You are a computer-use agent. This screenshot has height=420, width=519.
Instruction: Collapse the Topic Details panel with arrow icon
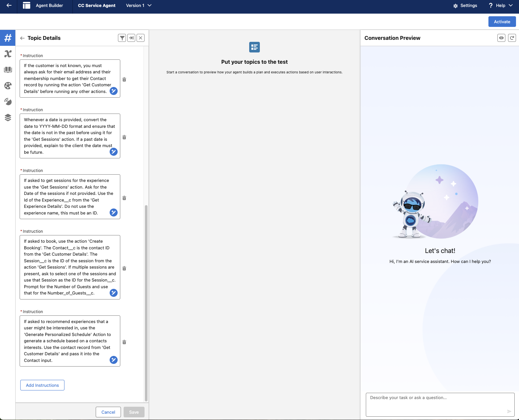pos(131,38)
